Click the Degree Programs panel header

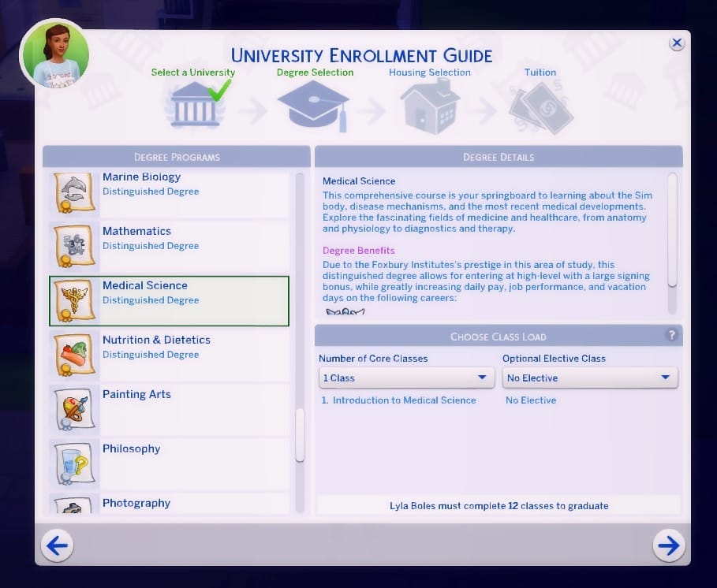point(177,157)
